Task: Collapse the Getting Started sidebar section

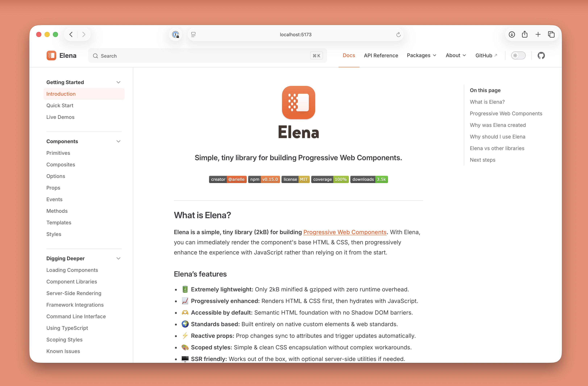Action: coord(118,82)
